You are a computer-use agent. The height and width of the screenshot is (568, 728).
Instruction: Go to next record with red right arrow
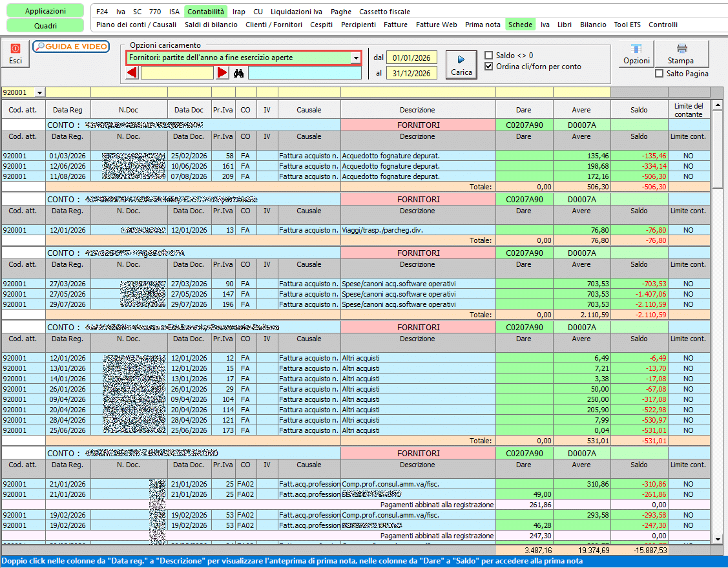pyautogui.click(x=222, y=72)
